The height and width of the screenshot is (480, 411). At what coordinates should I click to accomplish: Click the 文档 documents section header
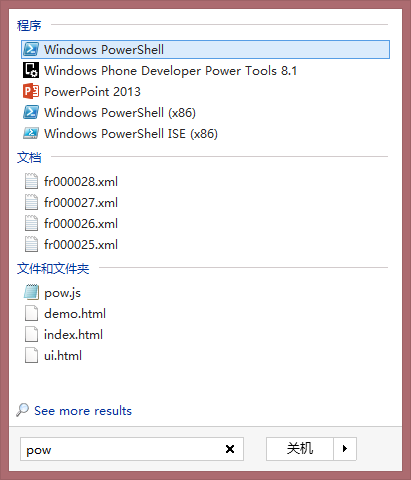click(x=29, y=157)
